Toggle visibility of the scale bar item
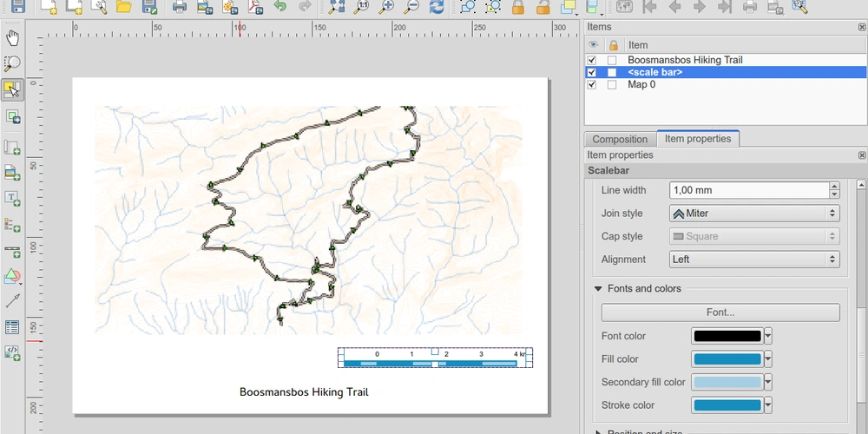Viewport: 868px width, 434px height. (x=592, y=73)
